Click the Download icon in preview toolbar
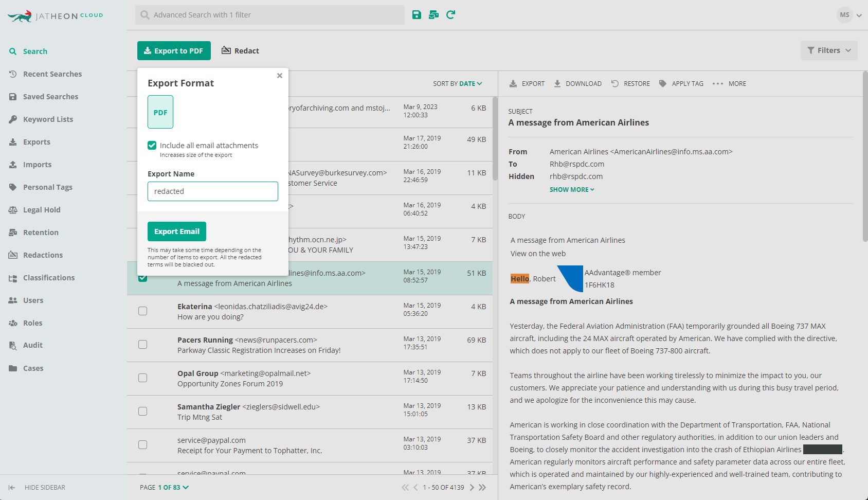 [557, 83]
